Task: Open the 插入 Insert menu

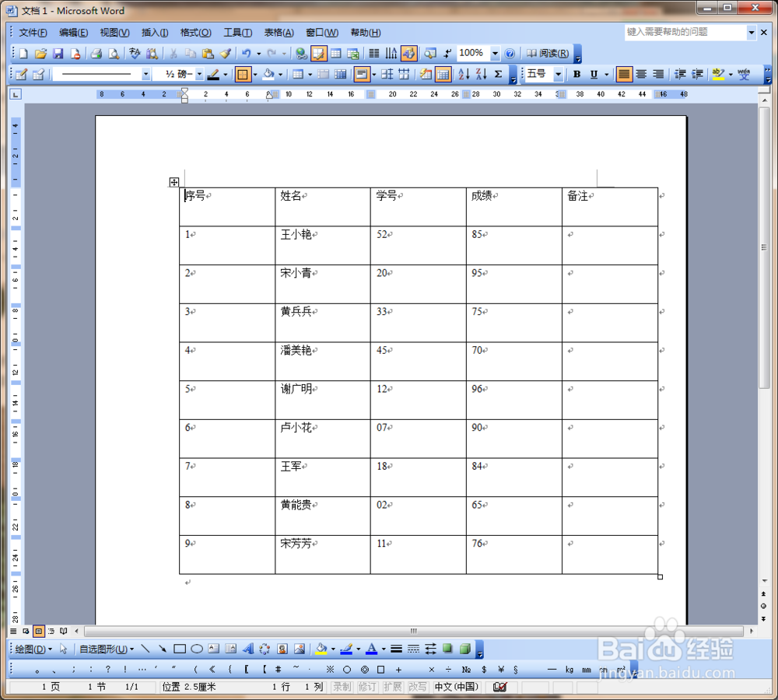Action: point(155,33)
